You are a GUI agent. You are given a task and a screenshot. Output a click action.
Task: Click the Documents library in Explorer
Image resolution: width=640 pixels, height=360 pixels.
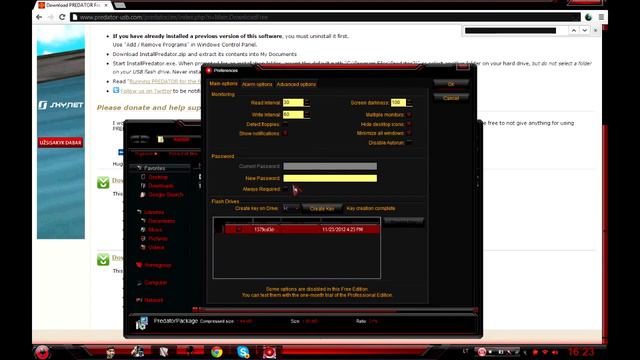click(161, 221)
